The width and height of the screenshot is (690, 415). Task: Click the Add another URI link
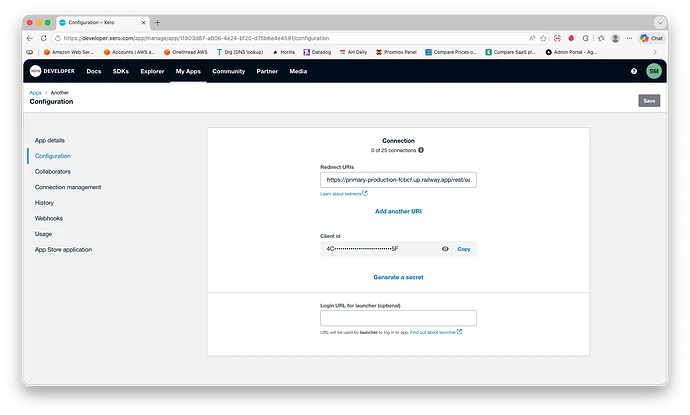click(x=398, y=211)
